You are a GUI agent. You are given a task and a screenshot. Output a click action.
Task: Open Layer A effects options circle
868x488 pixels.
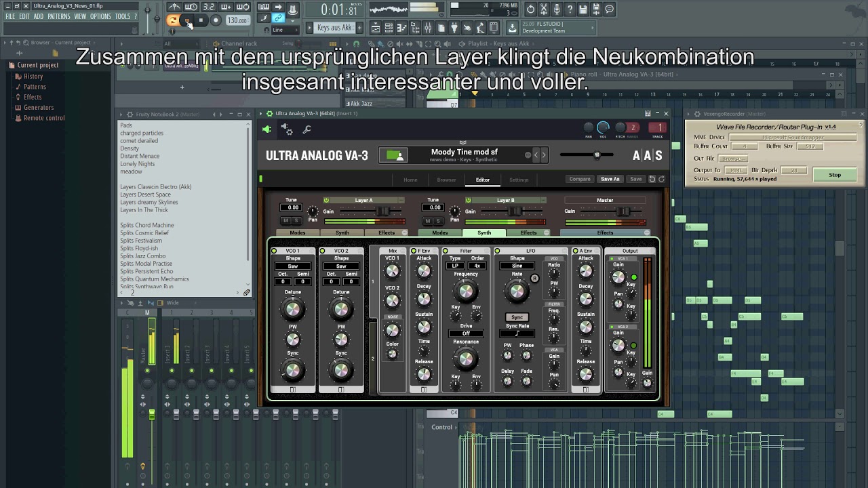[x=405, y=232]
